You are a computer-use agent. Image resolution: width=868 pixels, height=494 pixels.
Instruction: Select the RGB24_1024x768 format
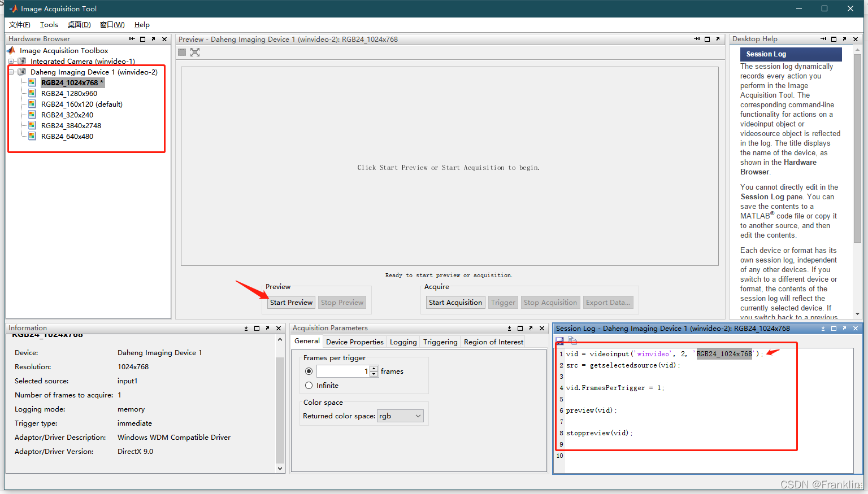point(72,82)
